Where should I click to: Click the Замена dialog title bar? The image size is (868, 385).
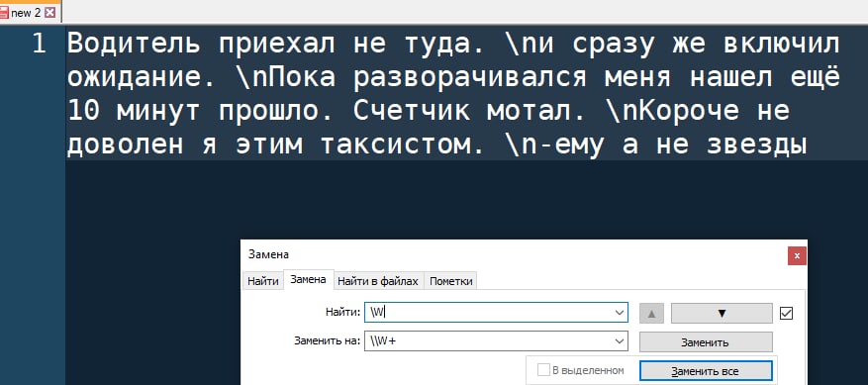point(515,254)
